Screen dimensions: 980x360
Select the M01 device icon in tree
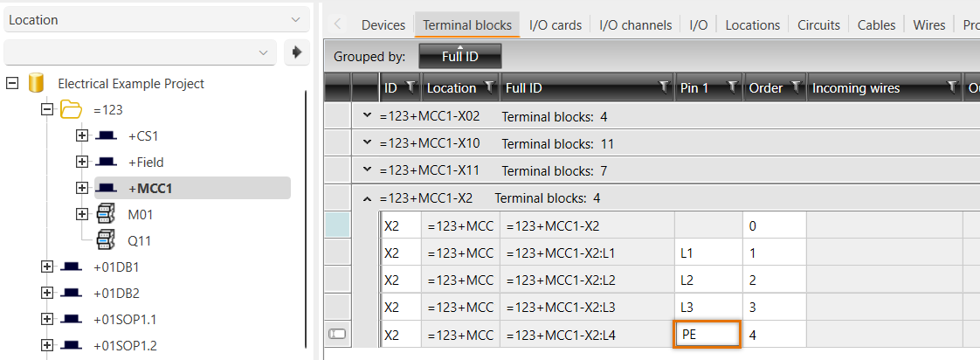(107, 214)
